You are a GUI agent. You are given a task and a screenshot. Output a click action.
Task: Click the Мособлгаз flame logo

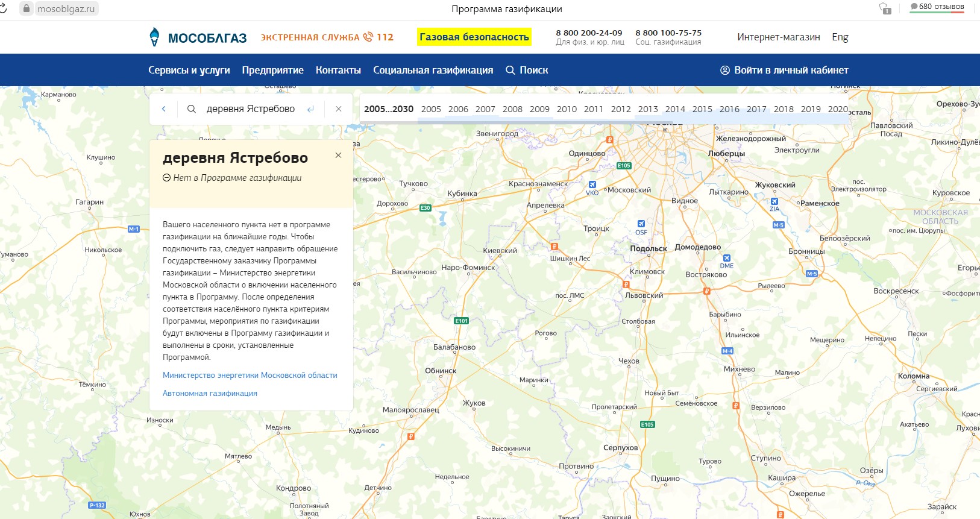(x=154, y=37)
